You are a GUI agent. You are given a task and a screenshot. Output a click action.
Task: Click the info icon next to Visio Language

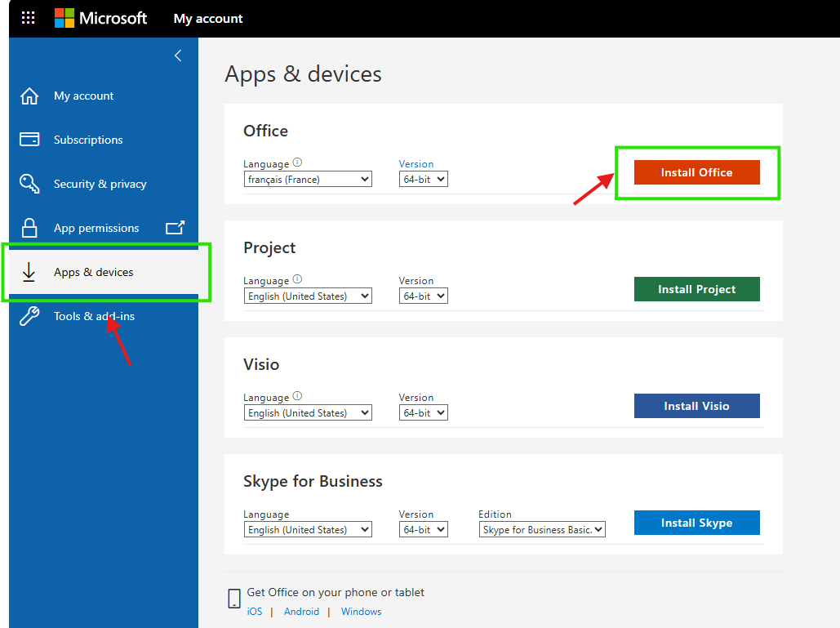point(297,396)
